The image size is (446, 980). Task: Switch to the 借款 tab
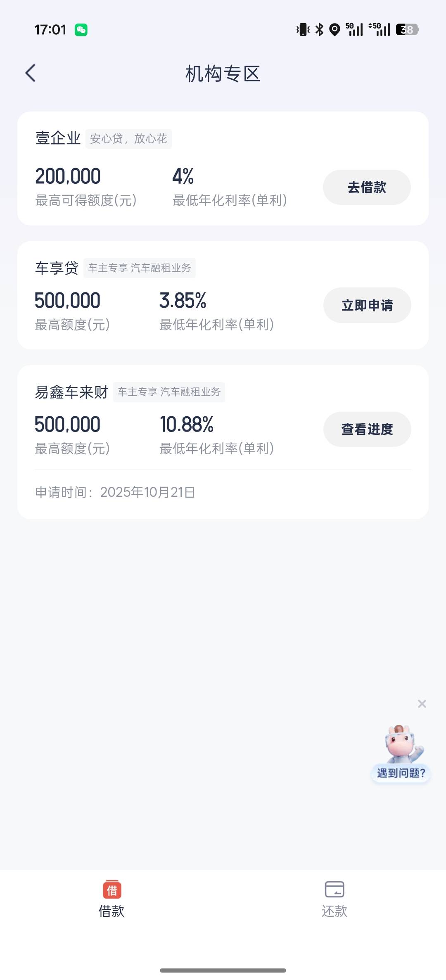pos(111,911)
